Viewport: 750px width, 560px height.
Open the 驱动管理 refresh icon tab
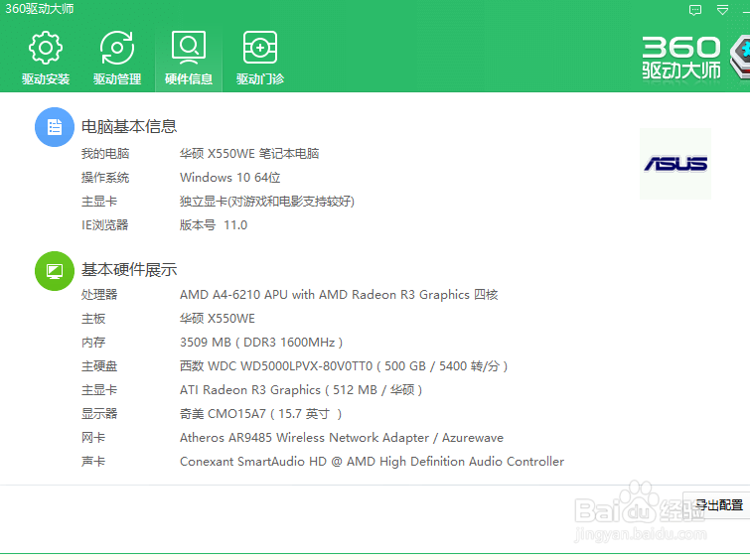pyautogui.click(x=117, y=58)
